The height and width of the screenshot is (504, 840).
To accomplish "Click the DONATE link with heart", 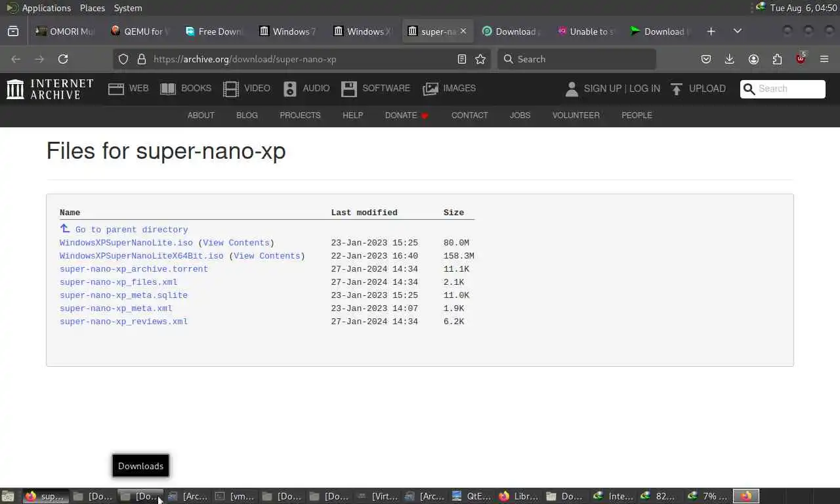I will [407, 115].
